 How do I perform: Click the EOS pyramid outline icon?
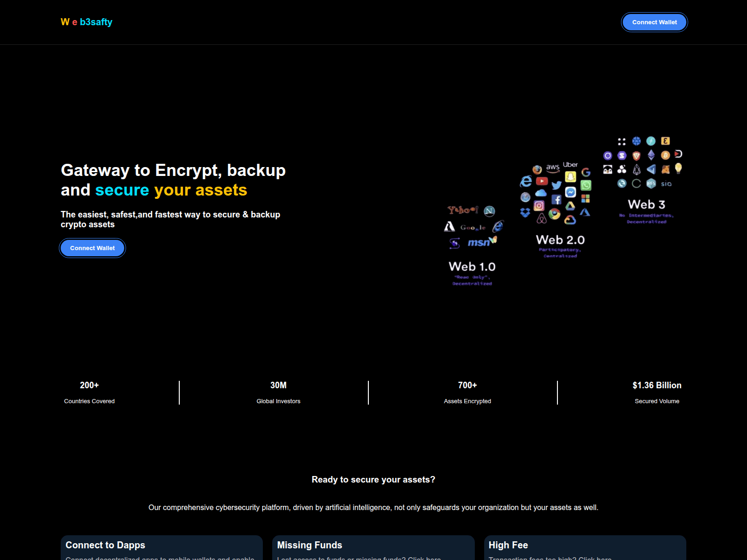636,169
